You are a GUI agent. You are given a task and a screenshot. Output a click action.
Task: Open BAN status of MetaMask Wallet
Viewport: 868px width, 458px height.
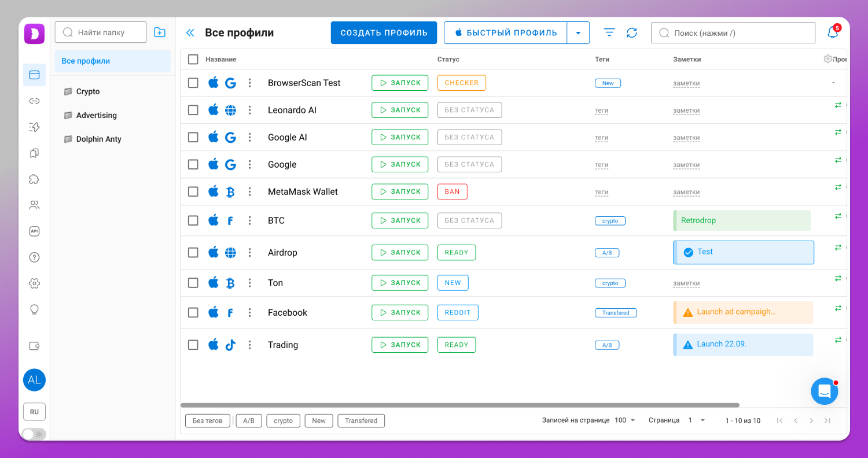[453, 191]
